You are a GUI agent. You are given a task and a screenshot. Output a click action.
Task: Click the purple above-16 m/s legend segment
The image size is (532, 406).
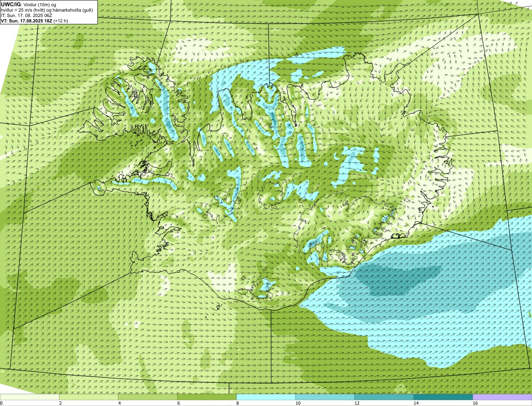click(502, 397)
